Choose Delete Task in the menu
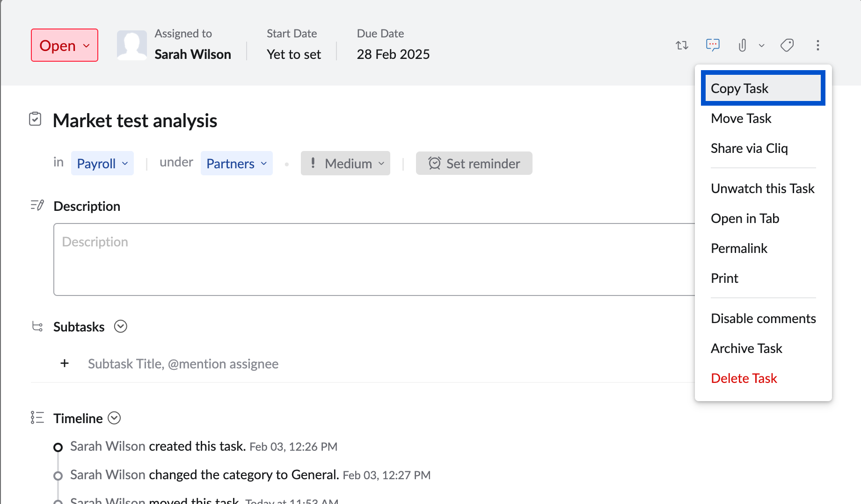The image size is (861, 504). pyautogui.click(x=744, y=378)
